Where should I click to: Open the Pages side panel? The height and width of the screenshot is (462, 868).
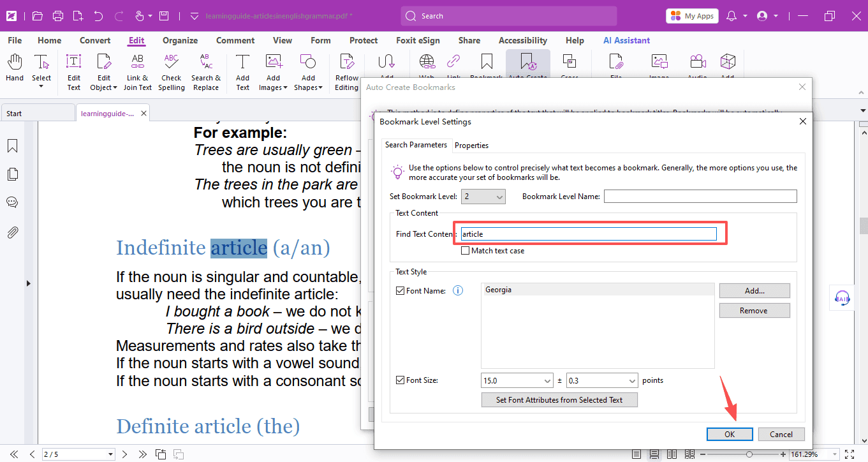coord(12,174)
